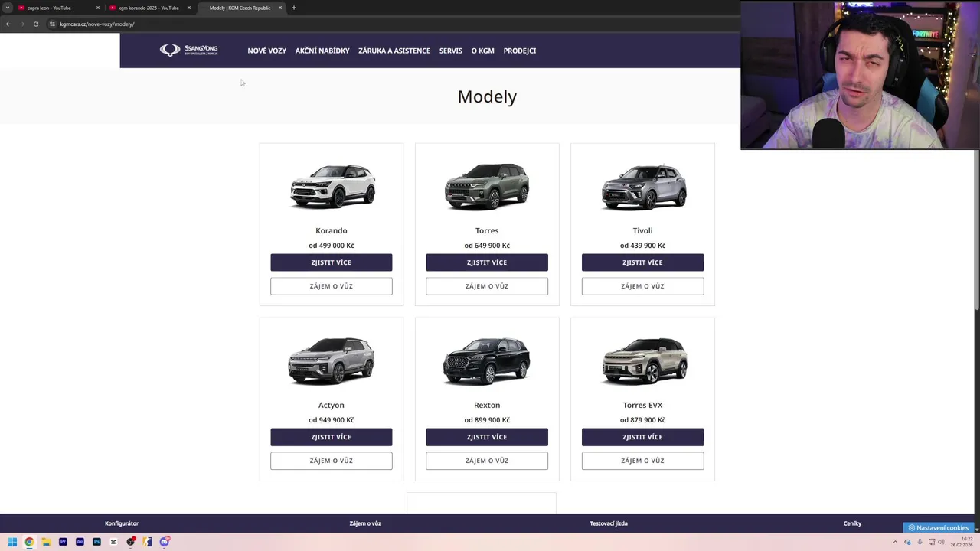The width and height of the screenshot is (980, 551).
Task: Click ZJISTIT VÍCE for Actyon
Action: coord(332,437)
